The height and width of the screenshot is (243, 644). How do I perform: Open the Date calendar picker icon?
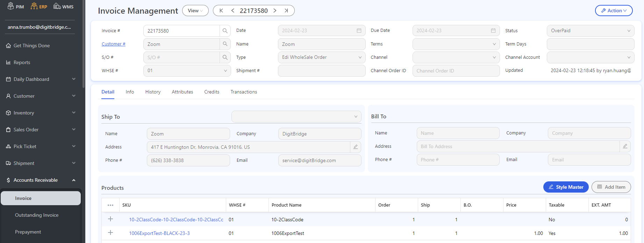pyautogui.click(x=359, y=30)
